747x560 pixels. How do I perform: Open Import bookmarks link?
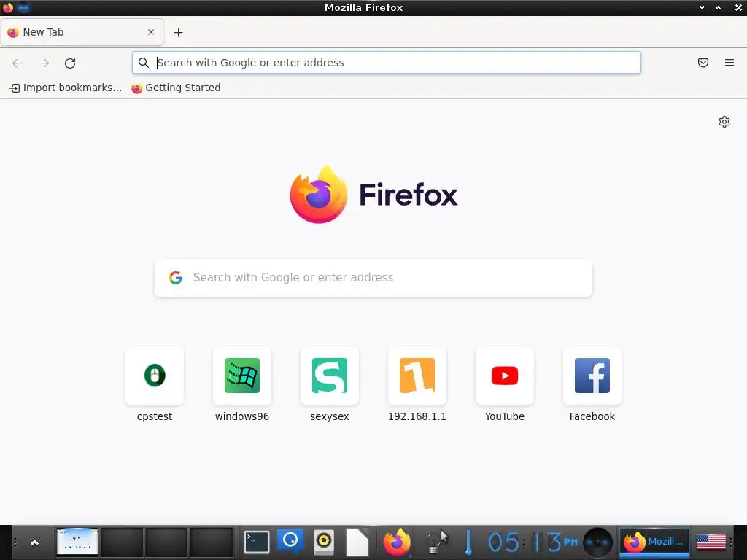66,87
